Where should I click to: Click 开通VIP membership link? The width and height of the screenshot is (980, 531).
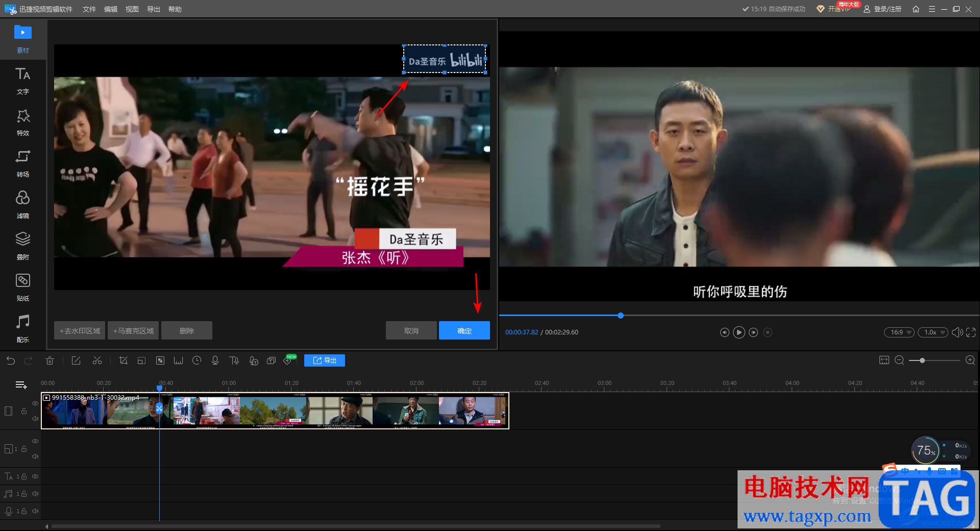point(834,9)
